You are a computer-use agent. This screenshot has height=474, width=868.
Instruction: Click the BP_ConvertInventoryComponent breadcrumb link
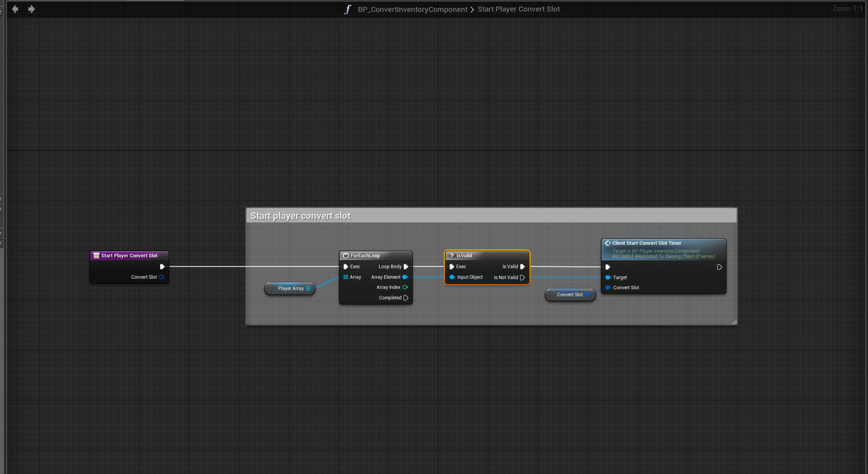click(x=412, y=9)
